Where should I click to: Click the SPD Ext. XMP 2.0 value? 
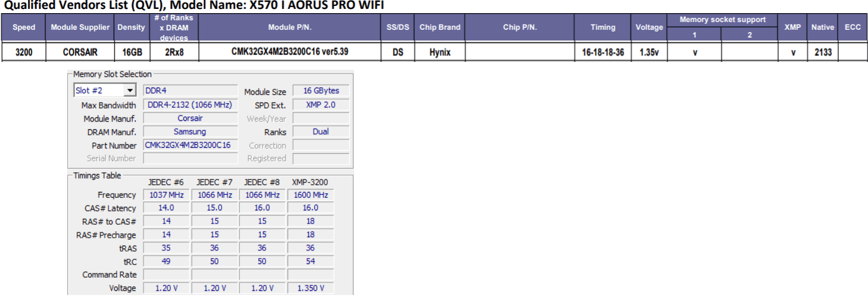point(321,105)
